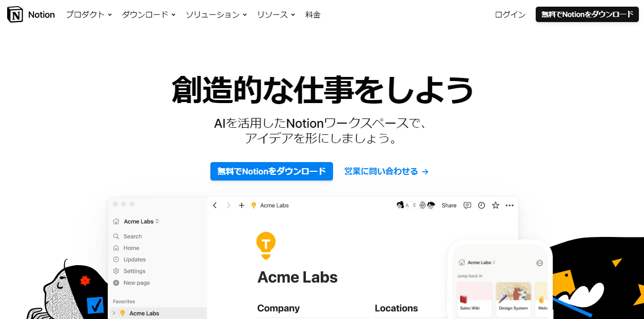Go to the 料金 pricing page
The image size is (644, 319).
(x=313, y=15)
